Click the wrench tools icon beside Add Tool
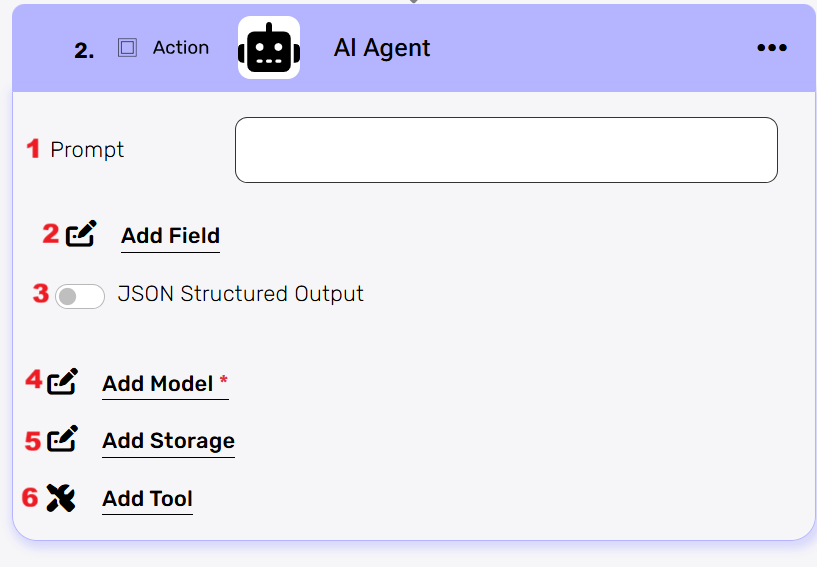The height and width of the screenshot is (567, 817). 61,498
